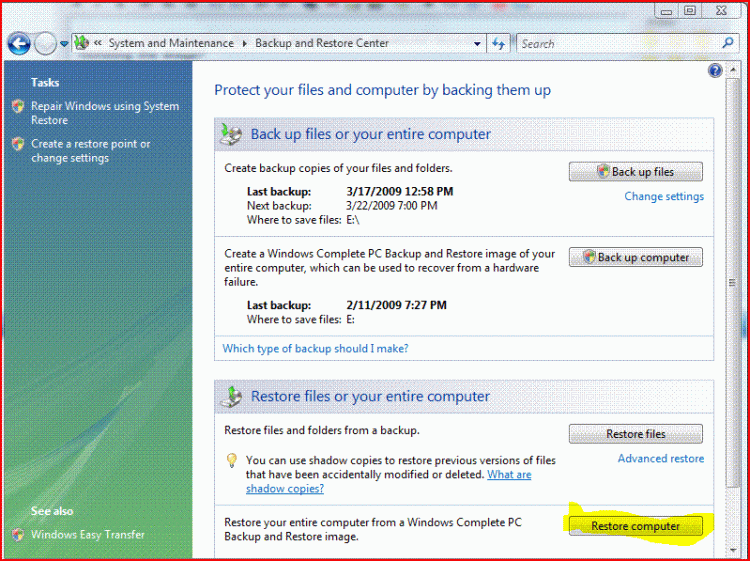Open the address bar history dropdown

[x=477, y=44]
